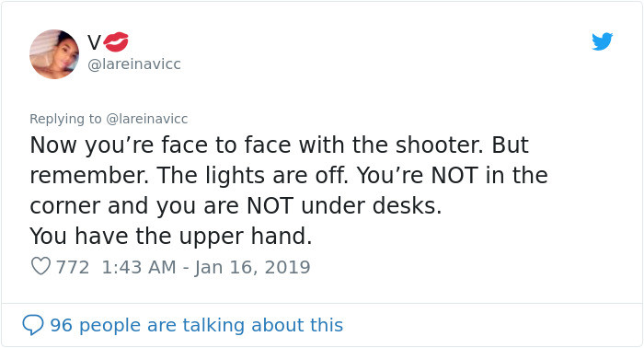Click the line You have the upper hand
This screenshot has width=644, height=348.
tap(171, 237)
